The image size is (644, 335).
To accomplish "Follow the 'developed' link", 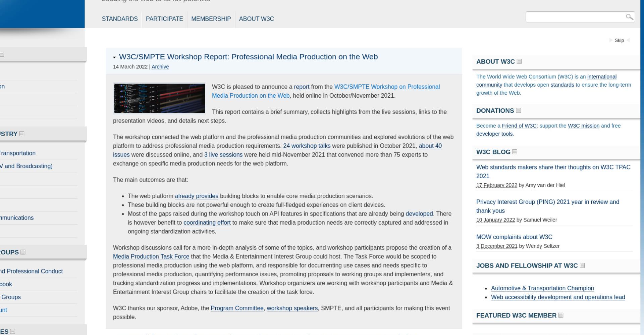I will tap(419, 214).
